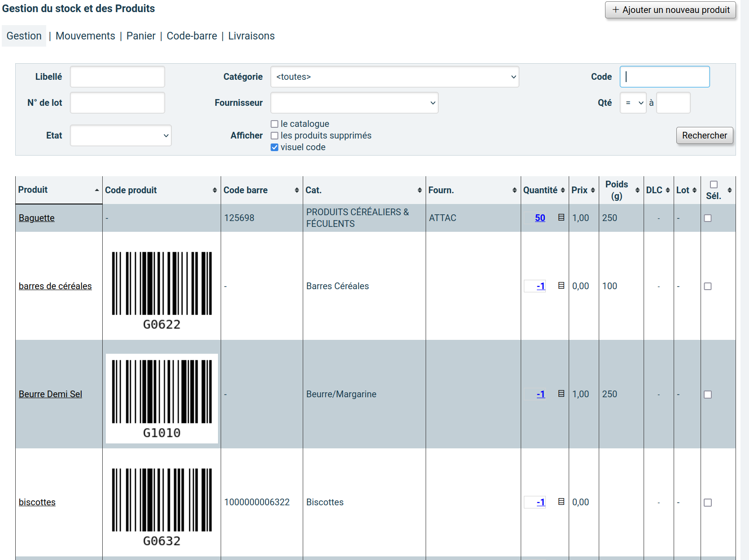This screenshot has width=749, height=560.
Task: Sort by the Cat. column arrows
Action: coord(420,190)
